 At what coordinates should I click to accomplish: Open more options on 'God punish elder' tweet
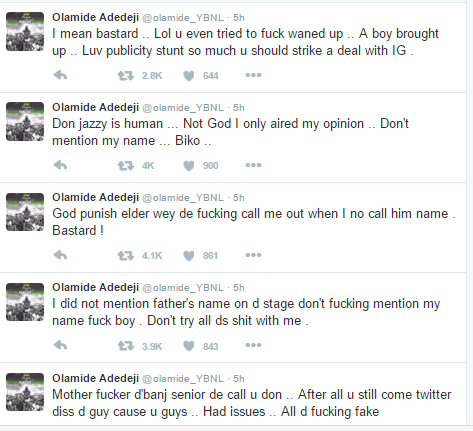[x=253, y=255]
